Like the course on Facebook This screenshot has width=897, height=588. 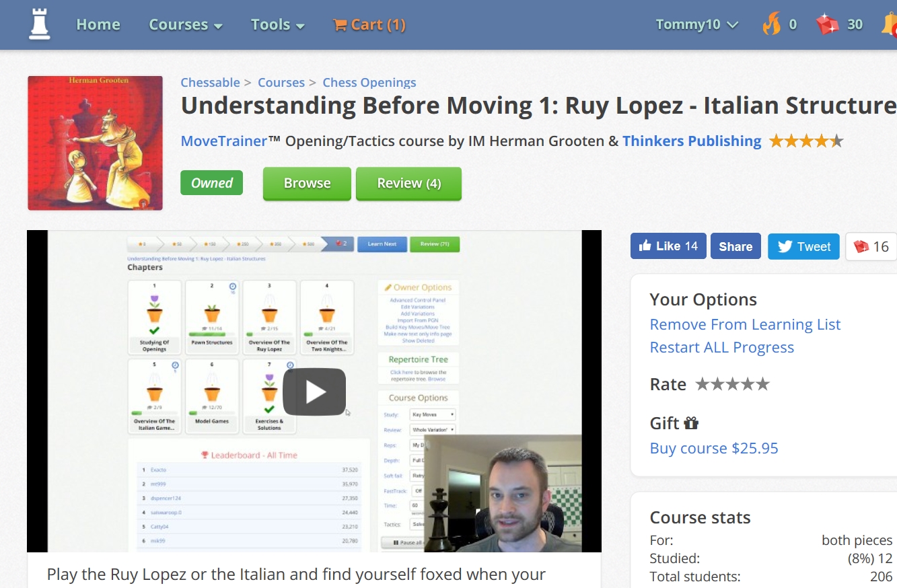tap(668, 246)
